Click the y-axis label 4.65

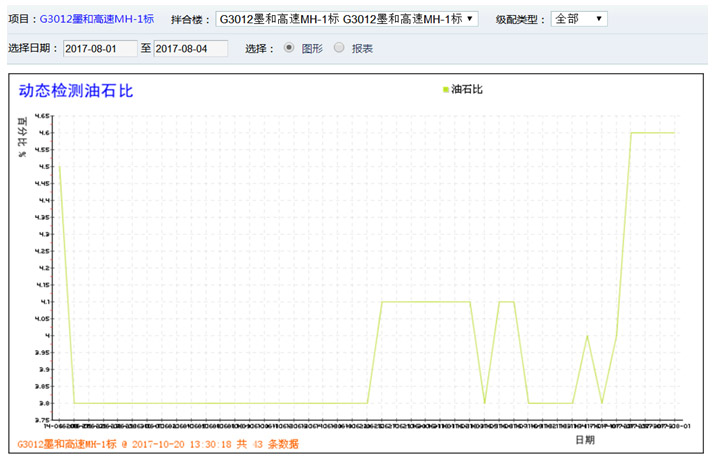click(44, 116)
